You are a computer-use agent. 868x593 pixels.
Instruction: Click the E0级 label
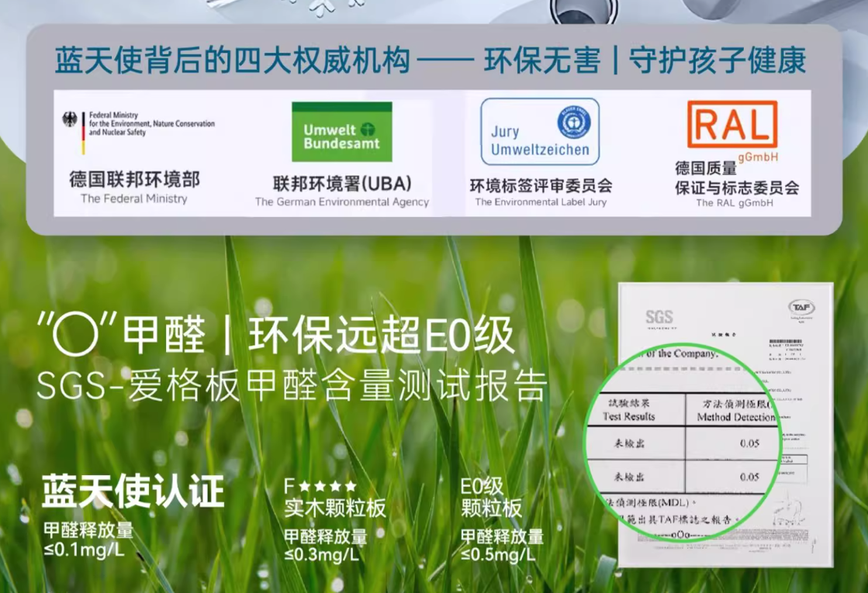pyautogui.click(x=482, y=486)
